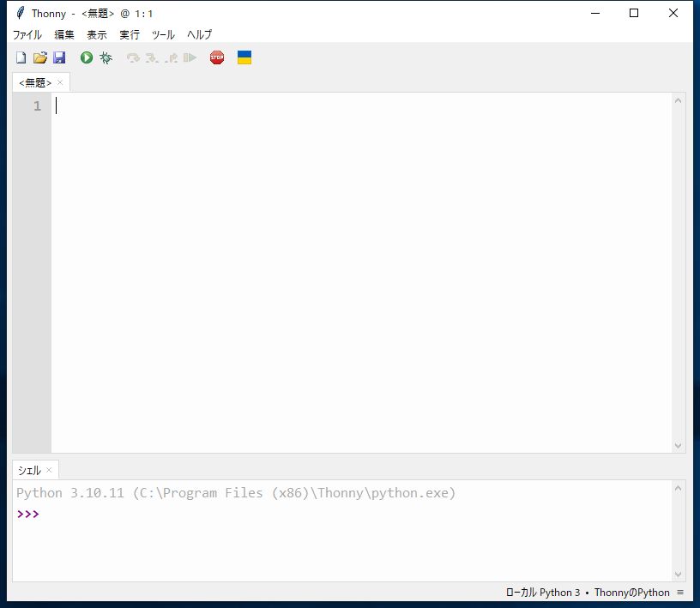700x608 pixels.
Task: Select the シェル panel tab
Action: click(x=29, y=470)
